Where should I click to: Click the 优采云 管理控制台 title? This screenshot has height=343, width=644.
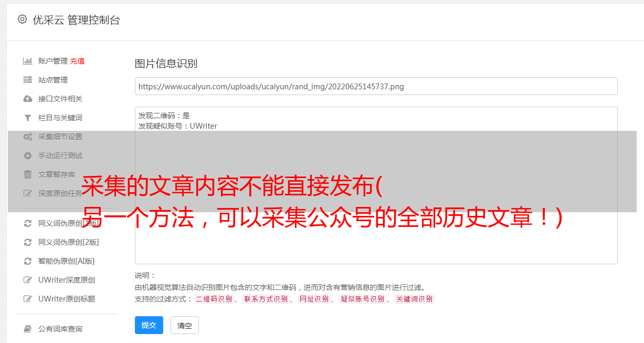tap(76, 20)
